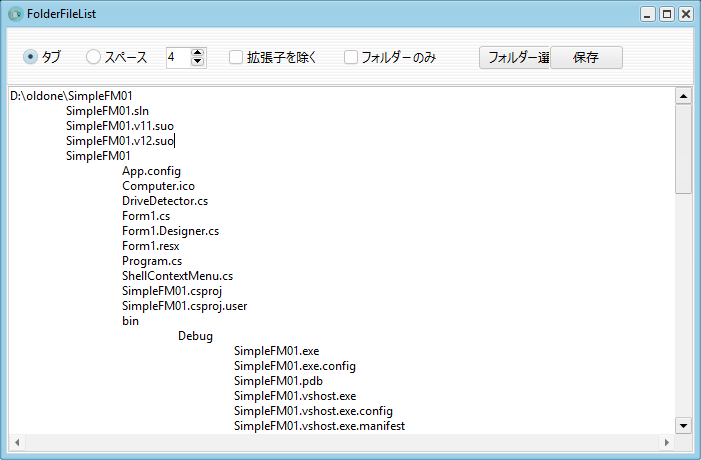Viewport: 701px width, 460px height.
Task: Select the スペース radio button
Action: [93, 57]
